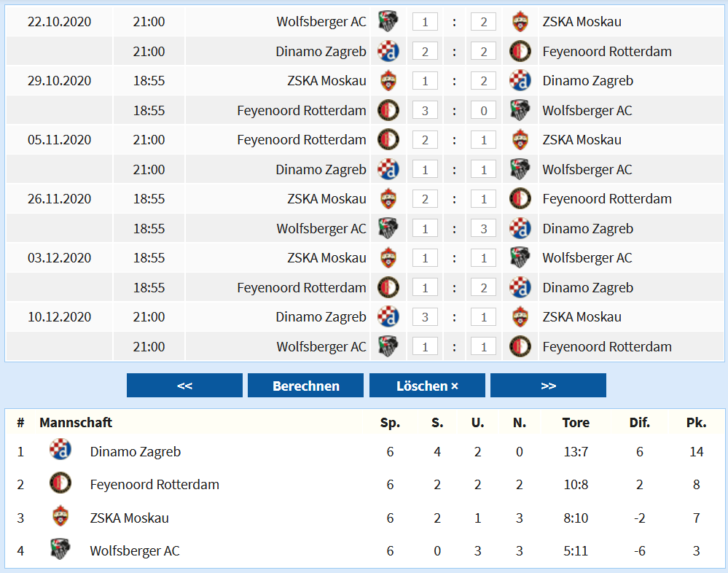728x573 pixels.
Task: Select Feyenoord home score versus Wolfsberger 29.10.2020
Action: 425,111
